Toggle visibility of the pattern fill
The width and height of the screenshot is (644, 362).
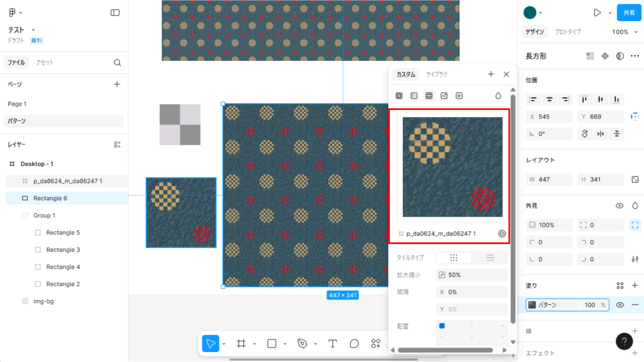click(x=620, y=305)
